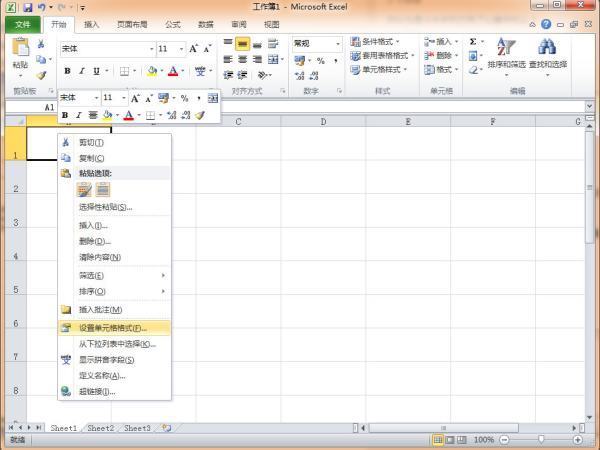Click the font color red A button
This screenshot has height=450, width=600.
(174, 71)
